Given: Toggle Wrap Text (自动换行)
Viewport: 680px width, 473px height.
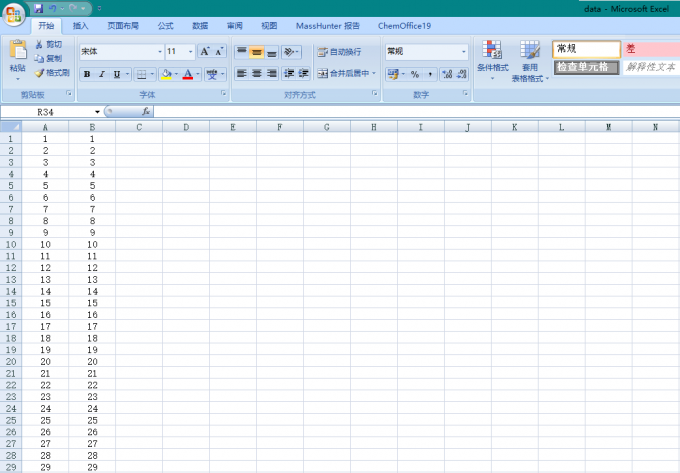Looking at the screenshot, I should 339,51.
